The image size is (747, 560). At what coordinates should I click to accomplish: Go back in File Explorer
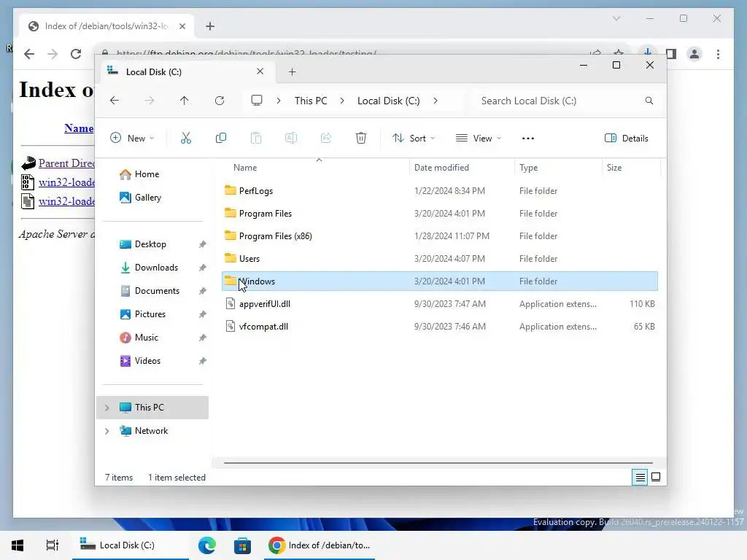(x=115, y=101)
